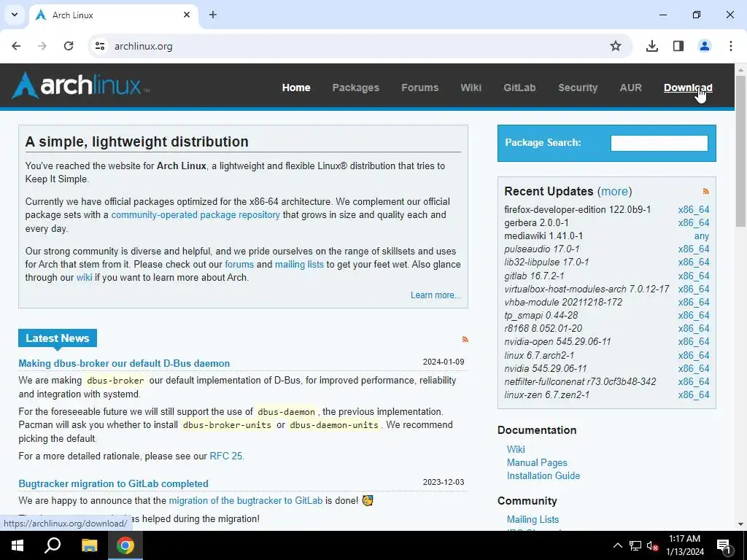Follow community-operated package repository link
This screenshot has height=560, width=747.
196,215
